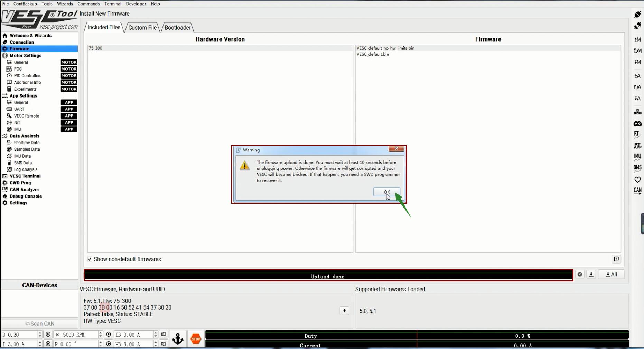Open the Terminal menu

tap(113, 4)
